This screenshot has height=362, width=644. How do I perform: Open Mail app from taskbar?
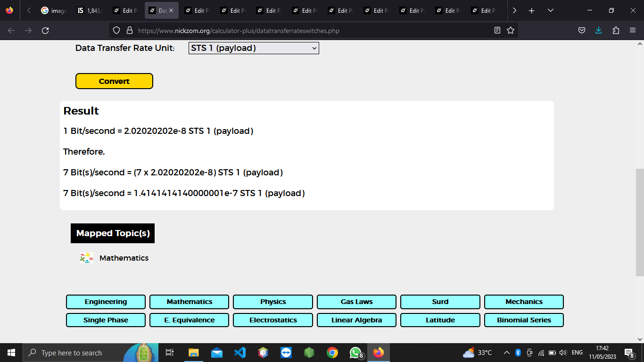tap(217, 353)
